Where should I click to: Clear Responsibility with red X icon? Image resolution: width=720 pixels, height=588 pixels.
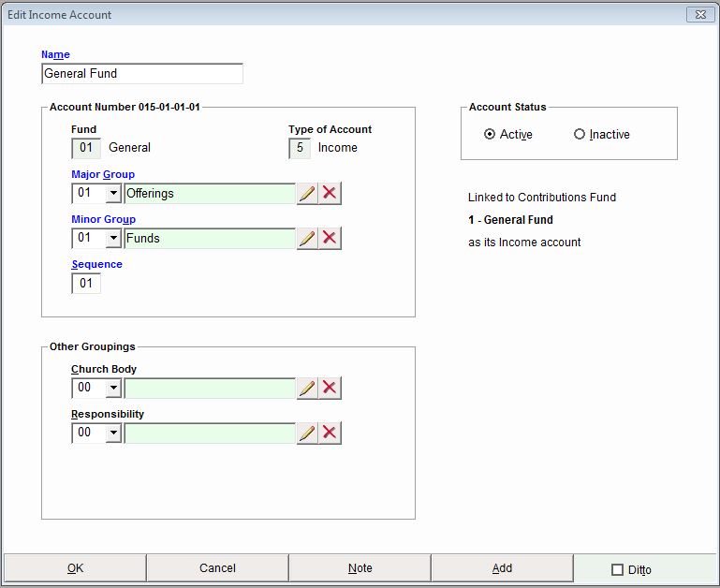pos(330,433)
